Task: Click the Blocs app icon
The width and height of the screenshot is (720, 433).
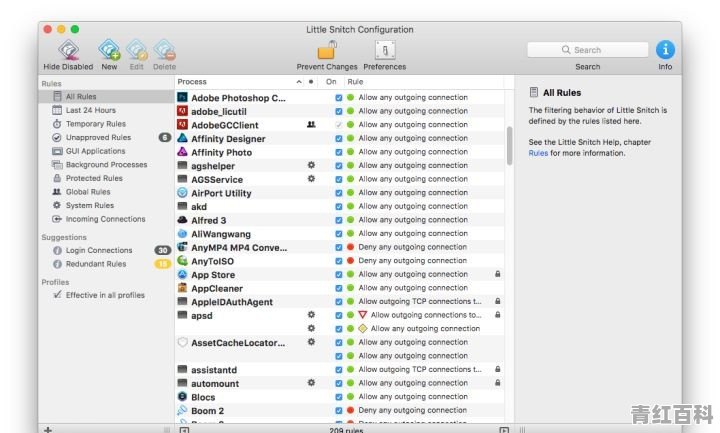Action: click(182, 397)
